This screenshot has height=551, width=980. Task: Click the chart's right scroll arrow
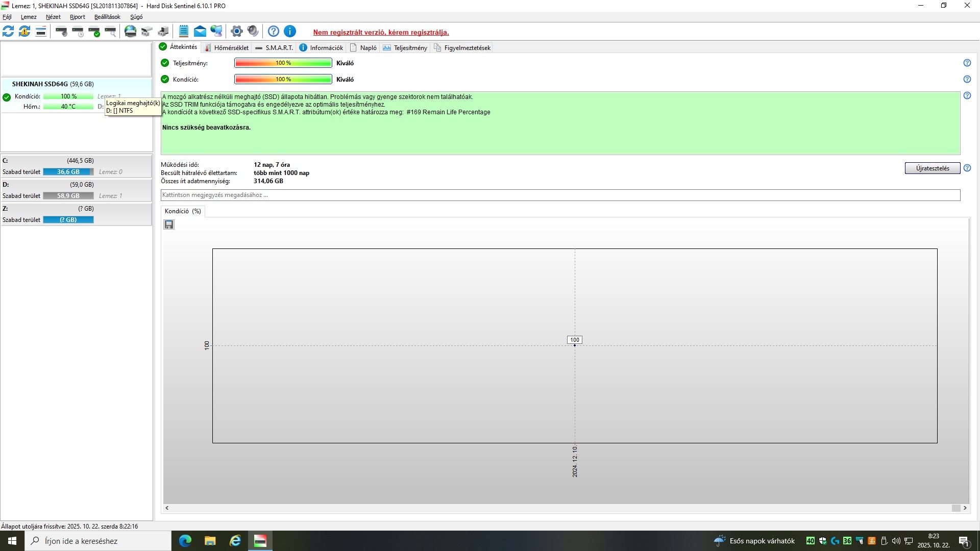point(965,508)
